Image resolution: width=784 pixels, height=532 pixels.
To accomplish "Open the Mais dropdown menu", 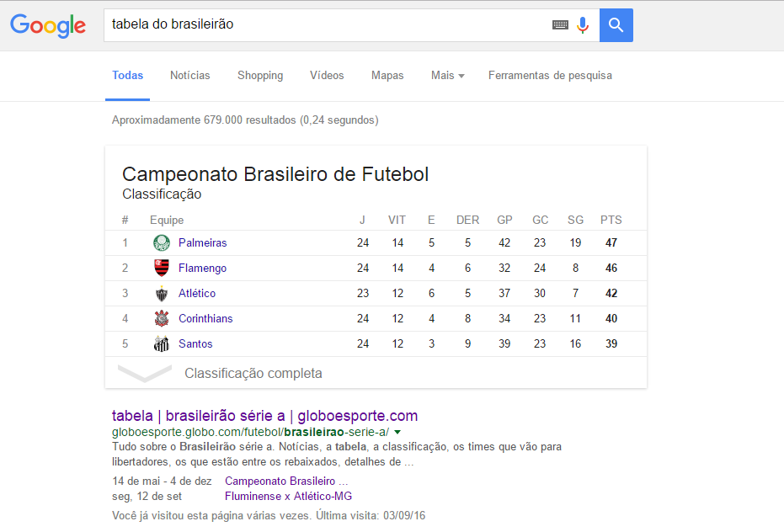I will 448,76.
